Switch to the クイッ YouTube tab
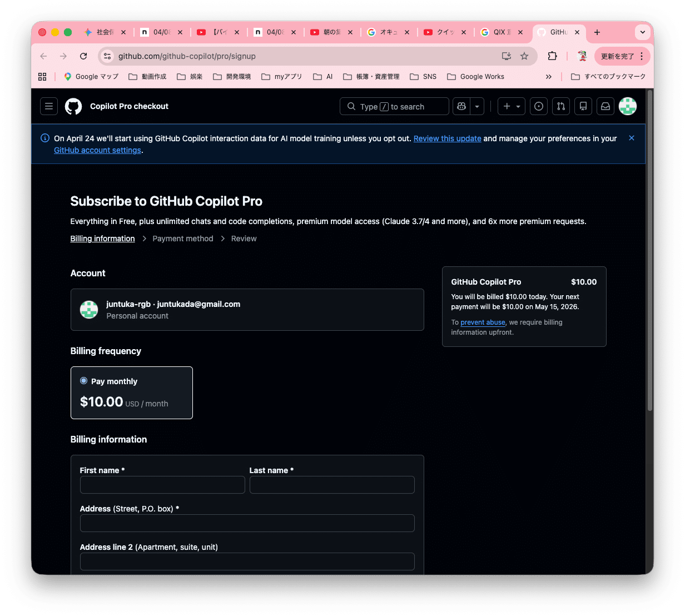685x616 pixels. click(445, 32)
